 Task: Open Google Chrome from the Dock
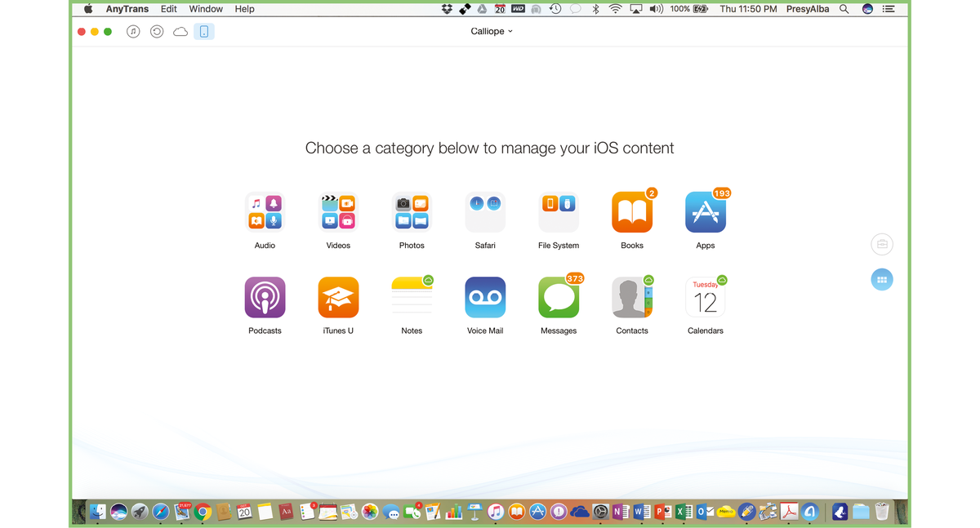click(x=203, y=512)
